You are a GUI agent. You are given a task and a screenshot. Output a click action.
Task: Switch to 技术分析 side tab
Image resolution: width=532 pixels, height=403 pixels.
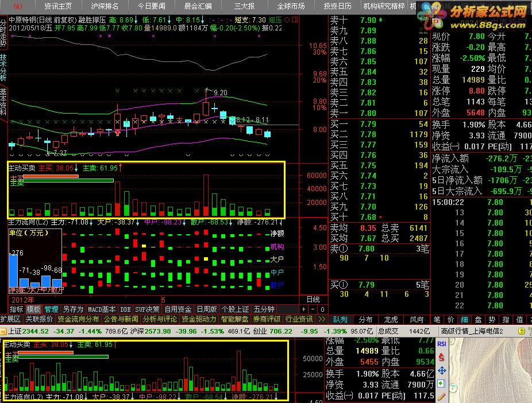click(x=3, y=67)
